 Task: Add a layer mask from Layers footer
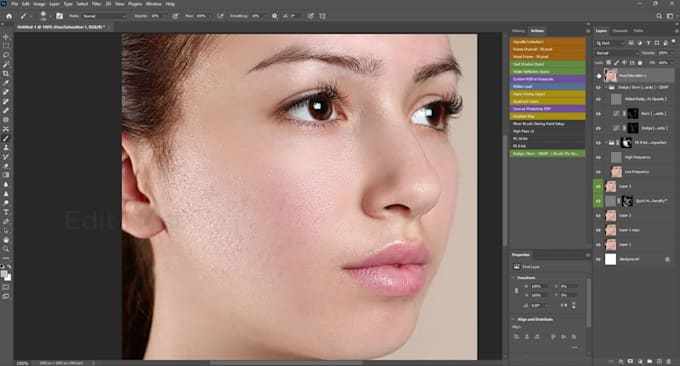coord(630,361)
